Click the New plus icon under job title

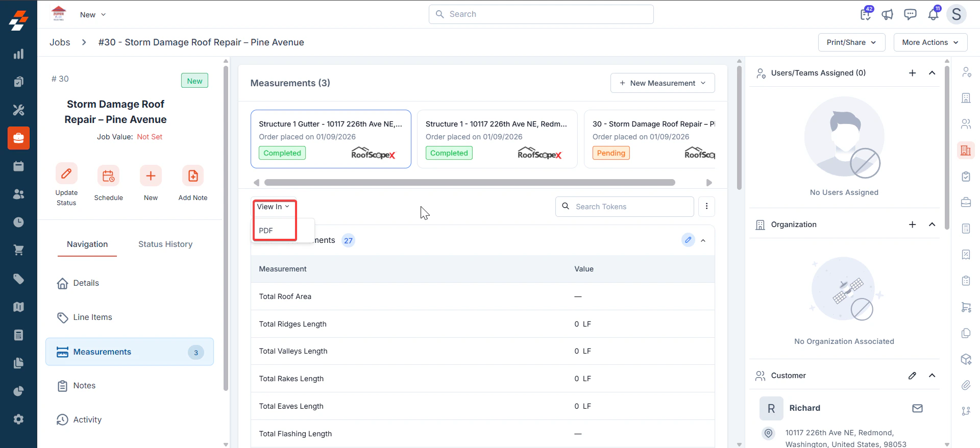coord(151,176)
